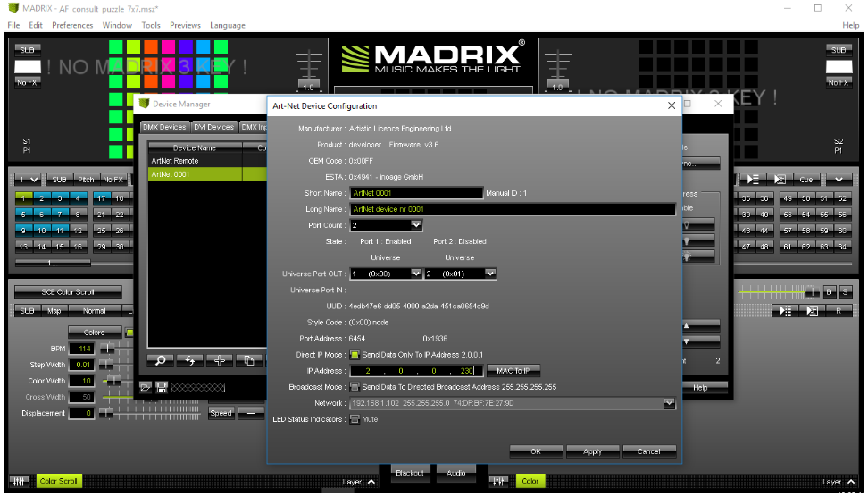868x497 pixels.
Task: Open the left storage bank dropdown showing 1
Action: click(x=28, y=180)
